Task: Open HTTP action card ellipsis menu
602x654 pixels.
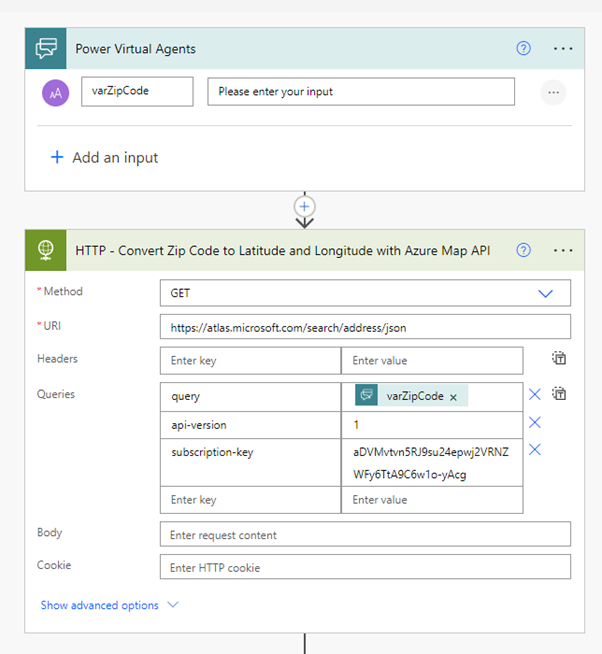Action: (563, 250)
